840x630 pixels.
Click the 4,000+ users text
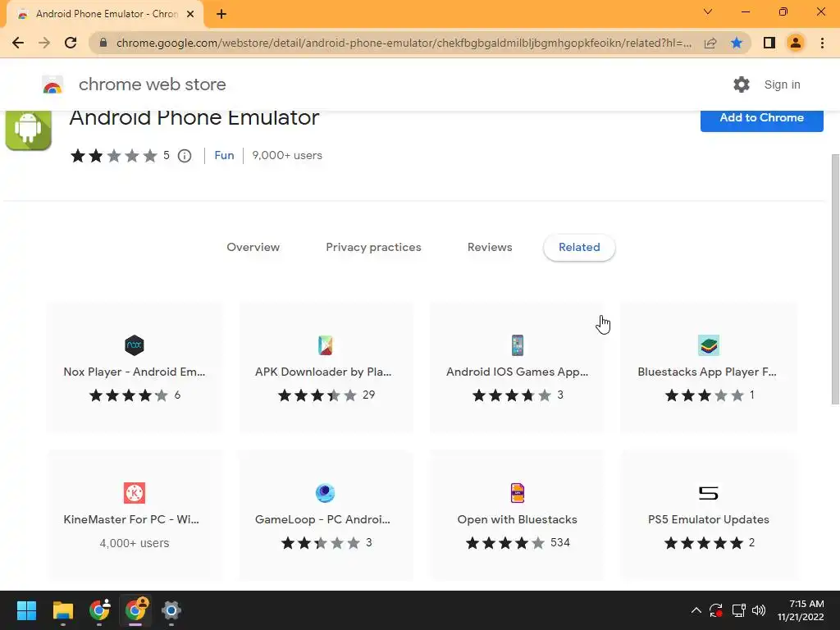[135, 543]
